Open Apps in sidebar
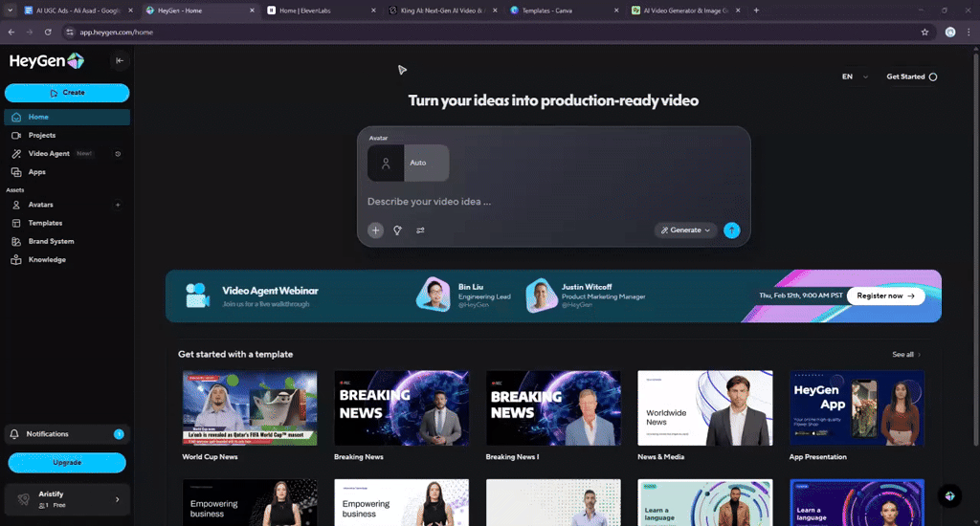This screenshot has height=526, width=980. (x=67, y=172)
